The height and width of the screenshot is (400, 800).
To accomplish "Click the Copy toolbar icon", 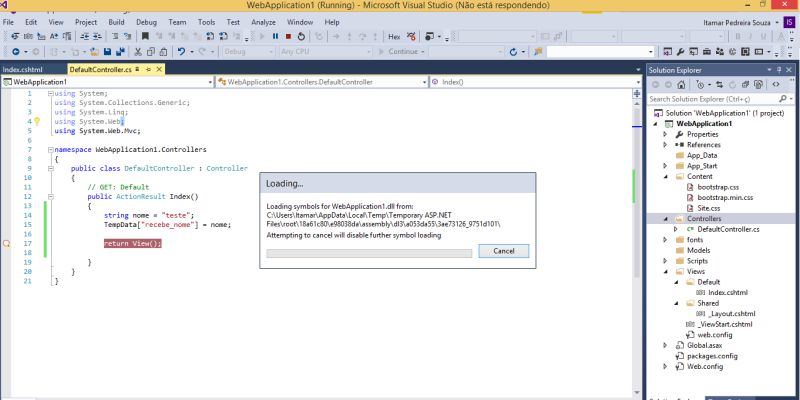I will [151, 52].
